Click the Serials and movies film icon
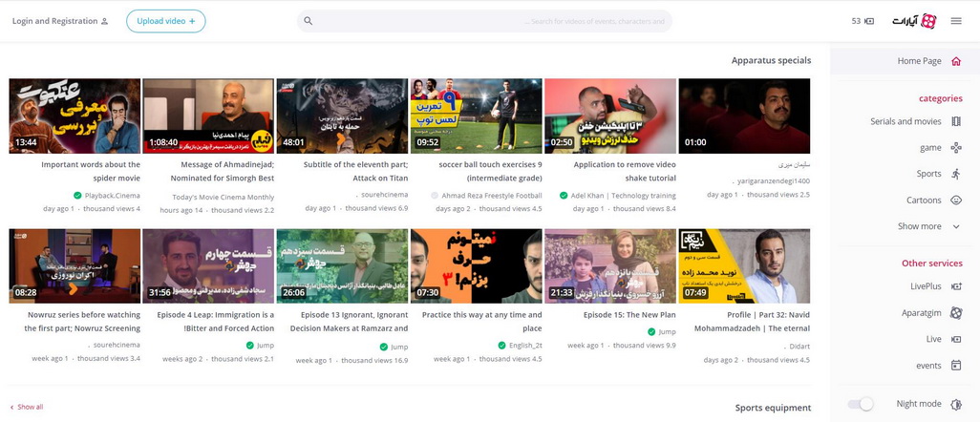The image size is (980, 422). [x=956, y=121]
